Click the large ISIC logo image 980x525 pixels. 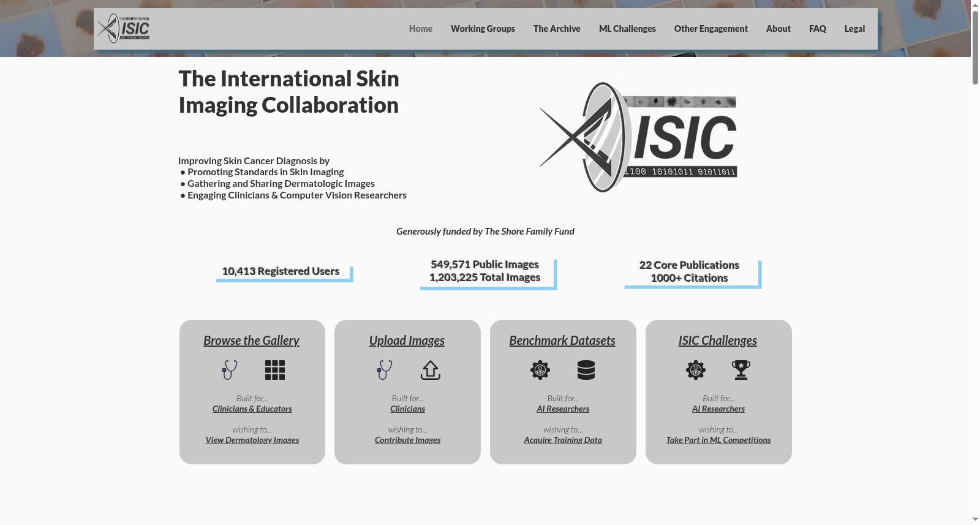pyautogui.click(x=638, y=137)
